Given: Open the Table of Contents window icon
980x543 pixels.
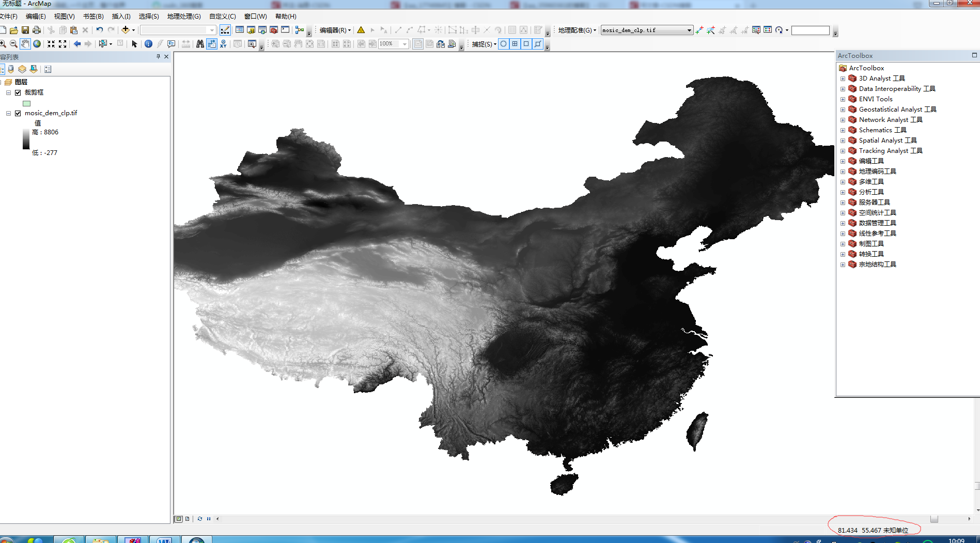Looking at the screenshot, I should (240, 30).
